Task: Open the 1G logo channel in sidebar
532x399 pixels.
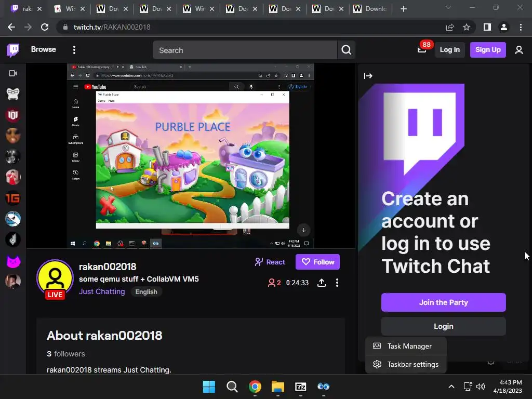Action: coord(13,198)
